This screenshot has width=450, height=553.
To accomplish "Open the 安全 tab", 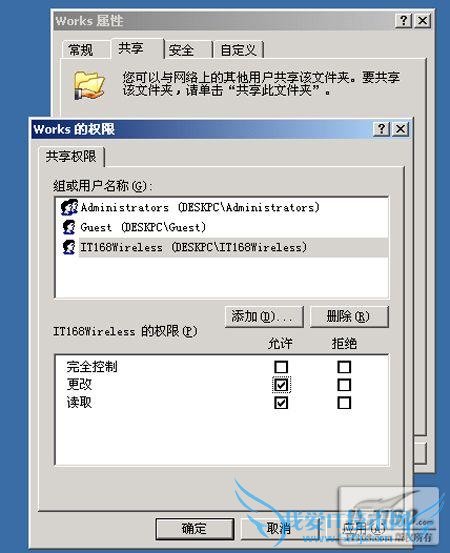I will [x=188, y=50].
